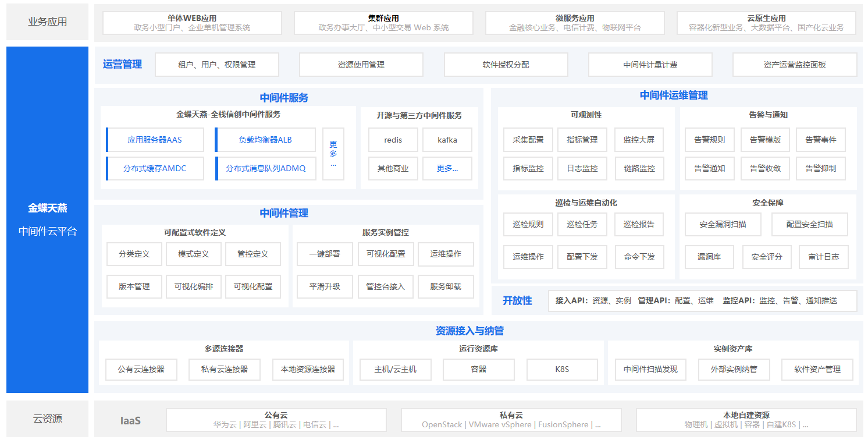Click the 中间件服务 section title
Image resolution: width=868 pixels, height=443 pixels.
[284, 97]
